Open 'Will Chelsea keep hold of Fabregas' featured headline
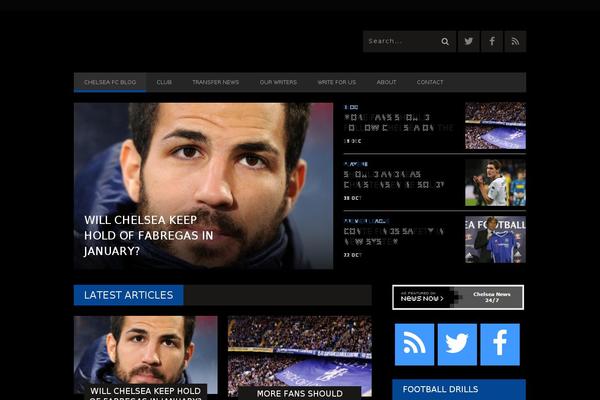Screen dimensions: 600x400 pyautogui.click(x=148, y=235)
